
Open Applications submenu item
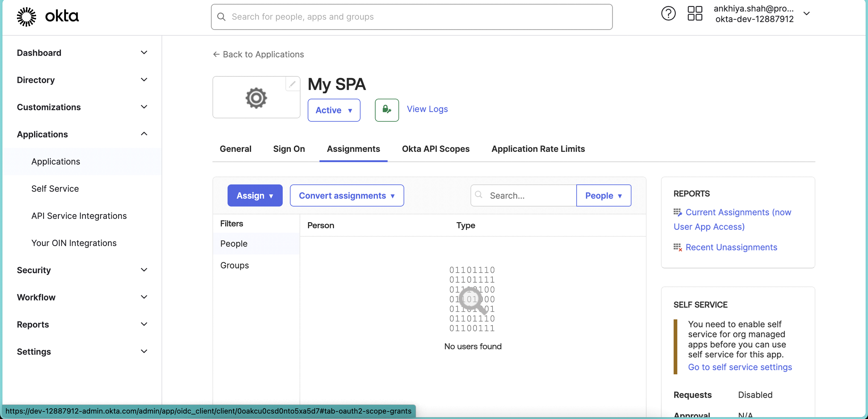tap(82, 161)
